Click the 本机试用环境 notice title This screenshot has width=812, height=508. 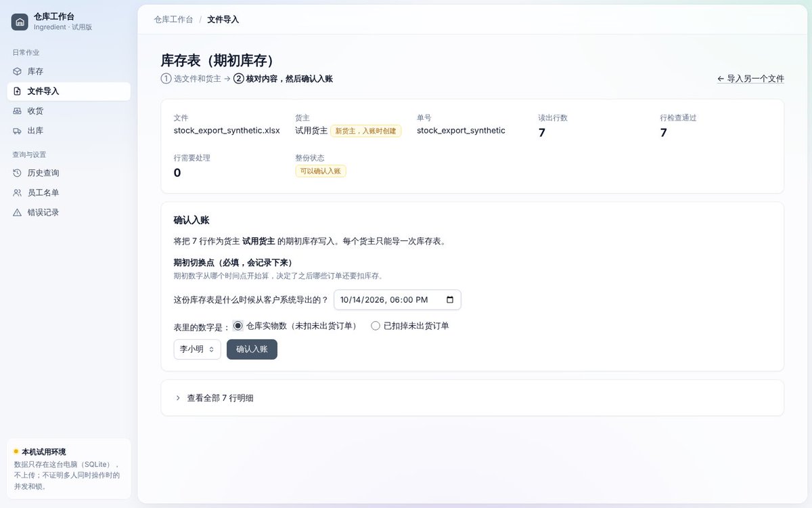point(43,452)
